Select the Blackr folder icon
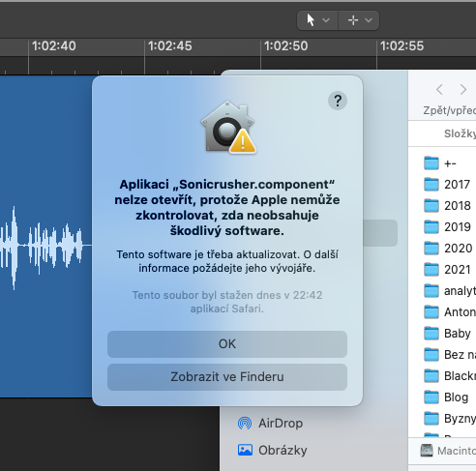Image resolution: width=476 pixels, height=471 pixels. click(x=431, y=376)
